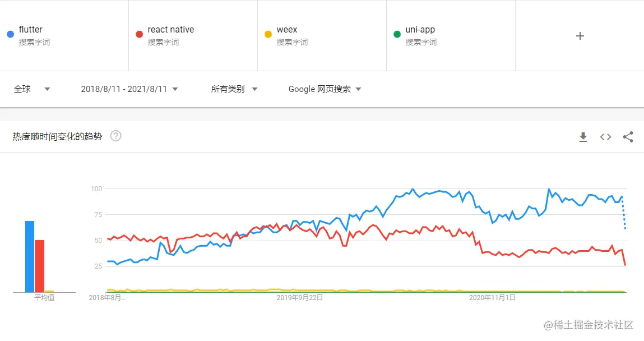Click the red react native dot
The height and width of the screenshot is (341, 644).
click(x=139, y=34)
